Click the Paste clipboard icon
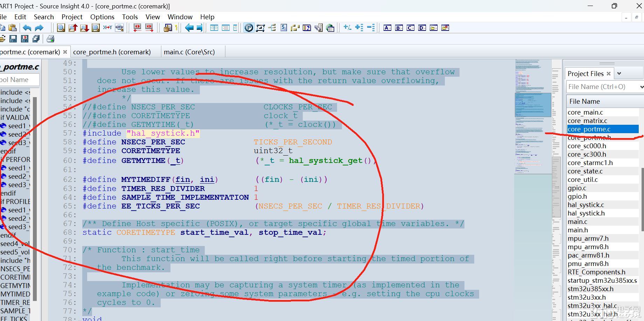This screenshot has height=321, width=644. coord(13,28)
